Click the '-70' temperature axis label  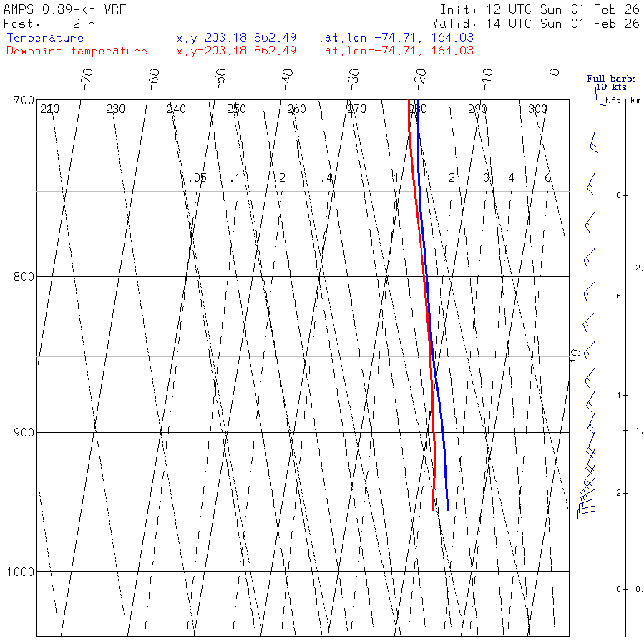pyautogui.click(x=87, y=79)
